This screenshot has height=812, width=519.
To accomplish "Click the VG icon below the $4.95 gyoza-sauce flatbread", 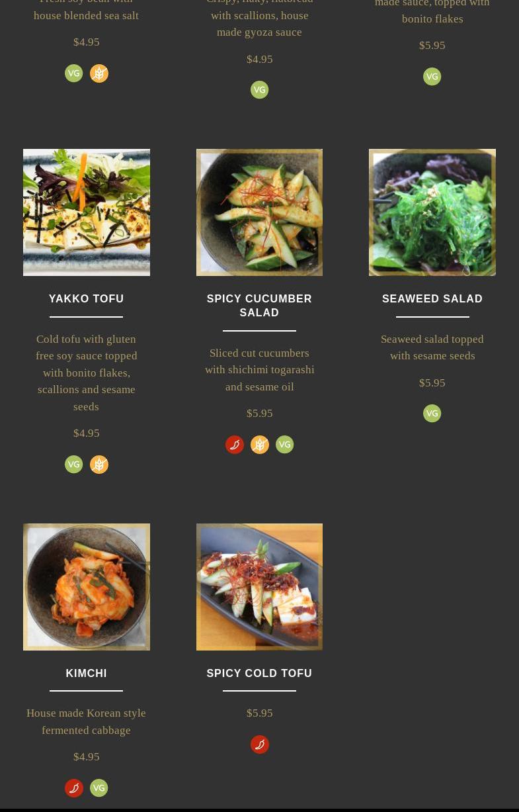I will tap(260, 90).
